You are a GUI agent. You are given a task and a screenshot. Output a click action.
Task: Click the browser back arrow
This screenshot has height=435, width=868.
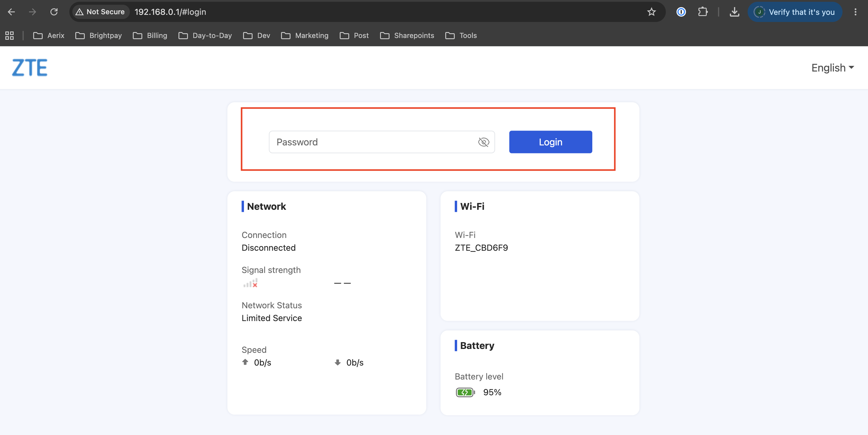pos(11,12)
